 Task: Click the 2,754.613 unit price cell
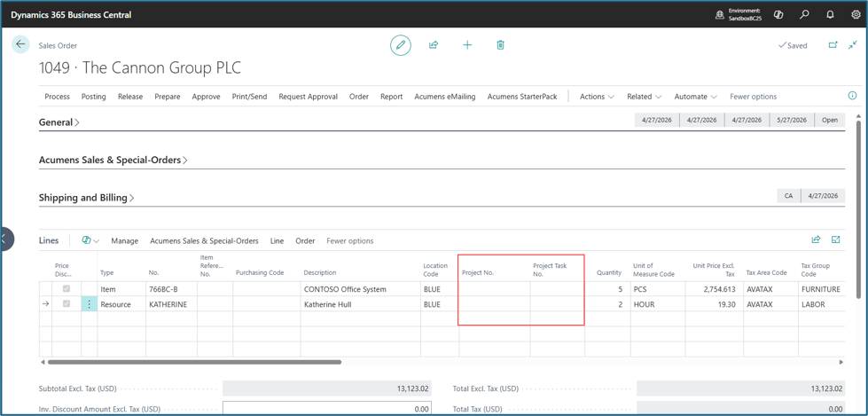pos(713,289)
